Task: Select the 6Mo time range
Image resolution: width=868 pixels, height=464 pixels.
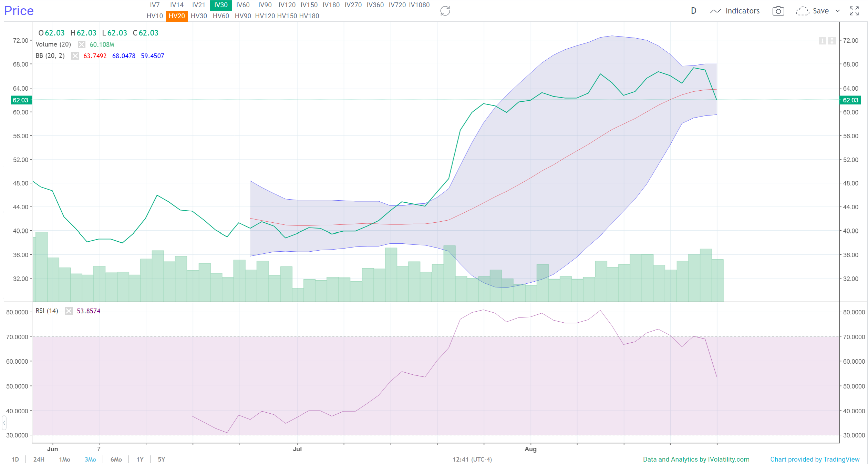Action: pos(116,460)
